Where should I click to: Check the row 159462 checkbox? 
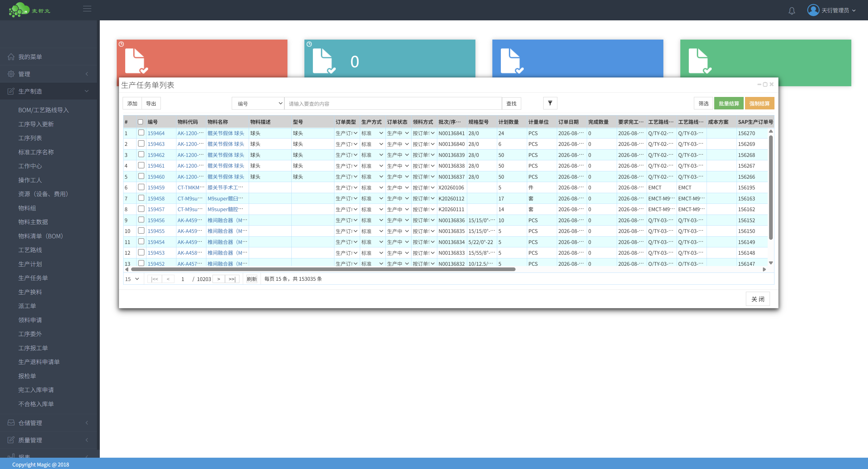141,155
